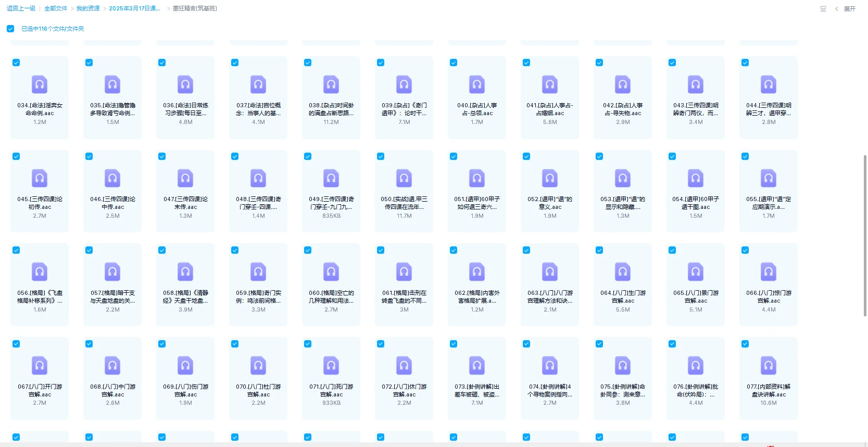Open audio icon of 054.[遁甲]60甲子遁干图.aac
Screen dimensions: 868x447
[x=696, y=178]
